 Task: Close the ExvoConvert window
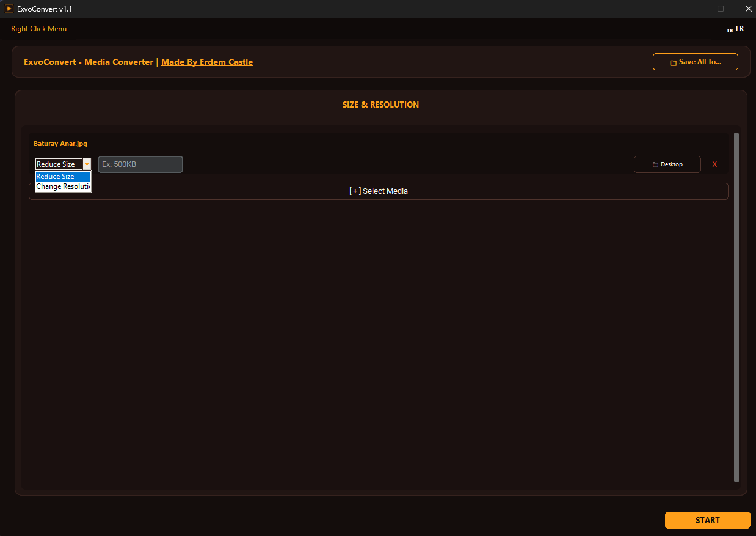pos(748,9)
